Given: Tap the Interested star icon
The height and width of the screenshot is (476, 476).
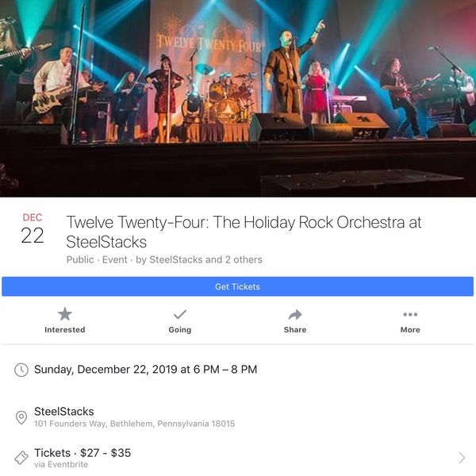Looking at the screenshot, I should tap(65, 314).
